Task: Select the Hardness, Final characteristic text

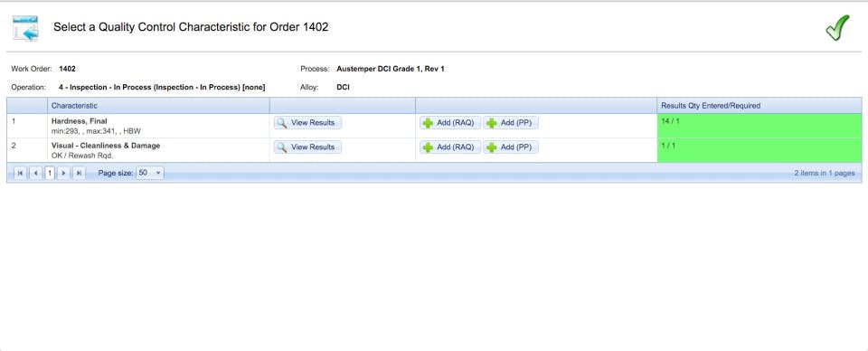Action: point(80,121)
